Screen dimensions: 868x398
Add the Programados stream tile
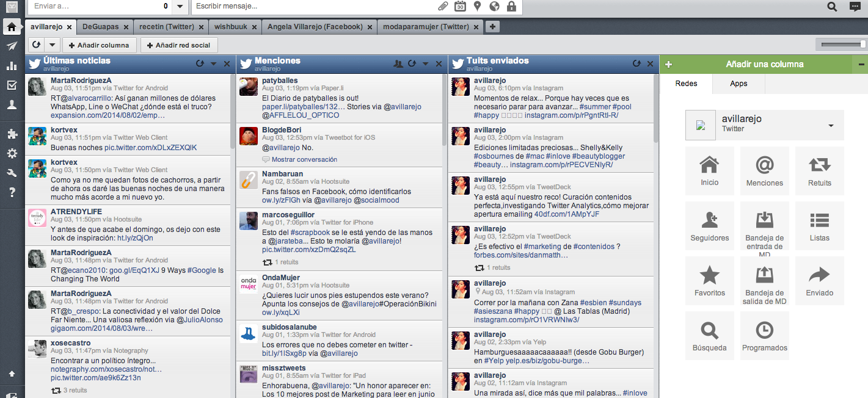[764, 336]
